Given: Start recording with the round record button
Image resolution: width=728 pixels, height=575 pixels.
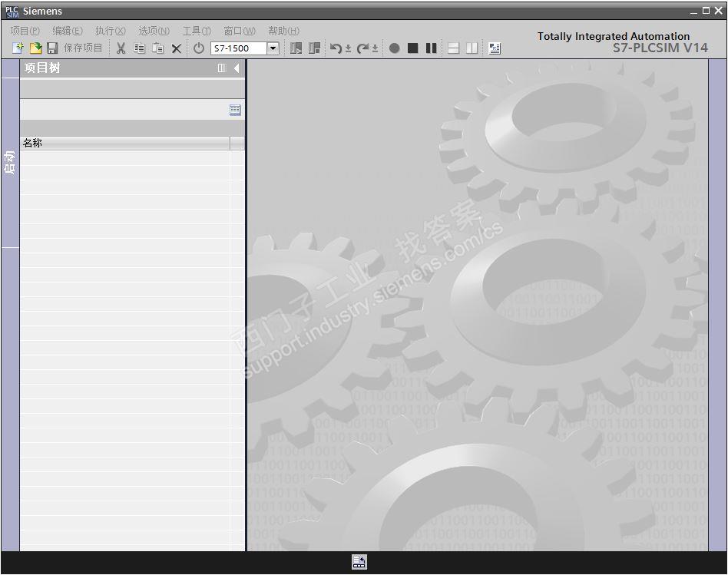Looking at the screenshot, I should pyautogui.click(x=394, y=48).
